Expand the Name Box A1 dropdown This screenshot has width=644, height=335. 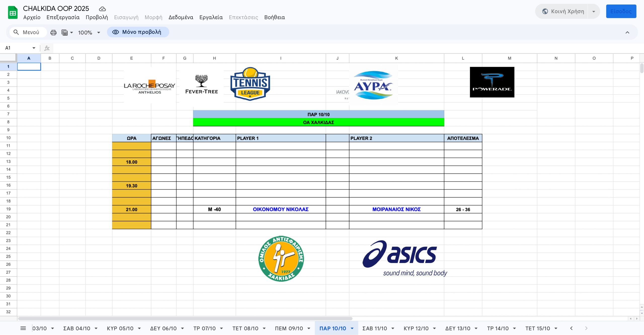tap(34, 48)
